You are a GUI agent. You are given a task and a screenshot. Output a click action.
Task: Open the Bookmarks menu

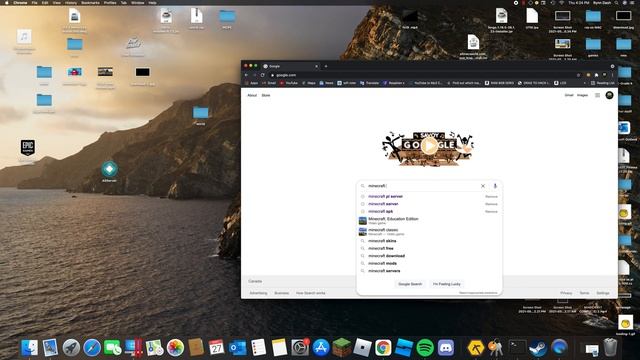click(90, 2)
